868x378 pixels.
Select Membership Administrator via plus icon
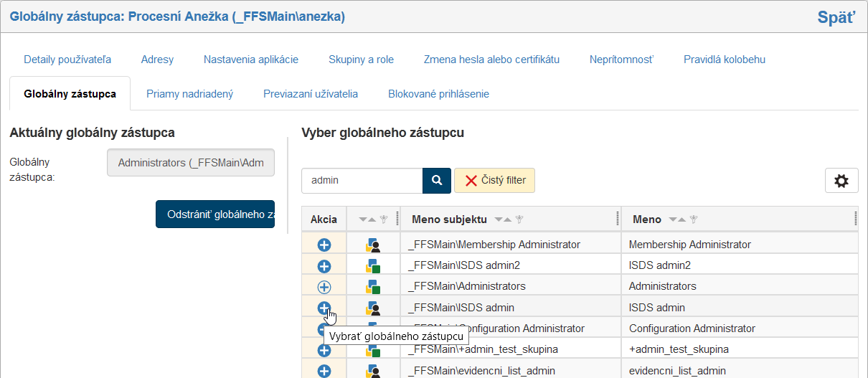(324, 245)
